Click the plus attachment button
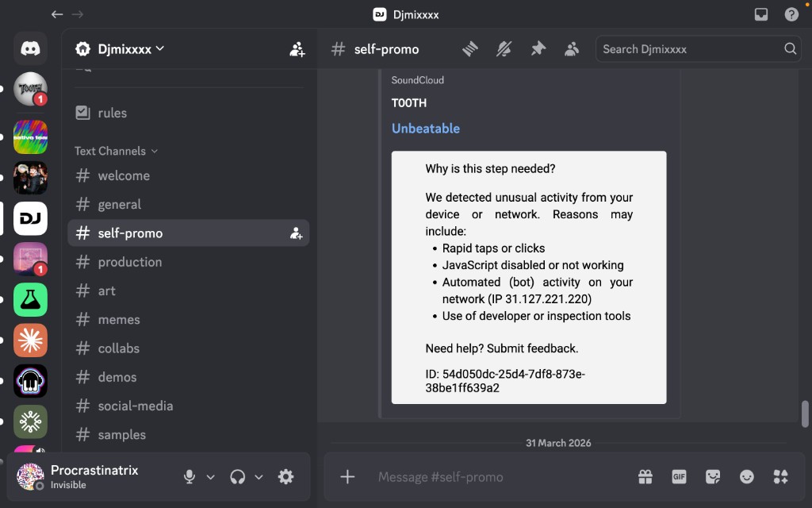812x508 pixels. click(x=347, y=477)
